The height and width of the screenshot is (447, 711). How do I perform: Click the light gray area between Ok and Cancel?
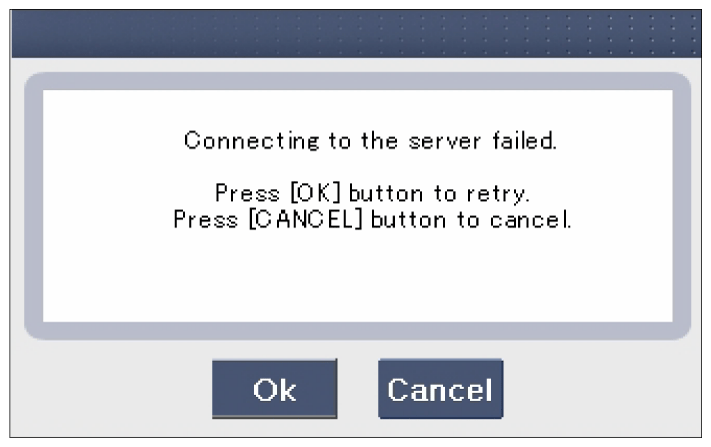[x=358, y=389]
